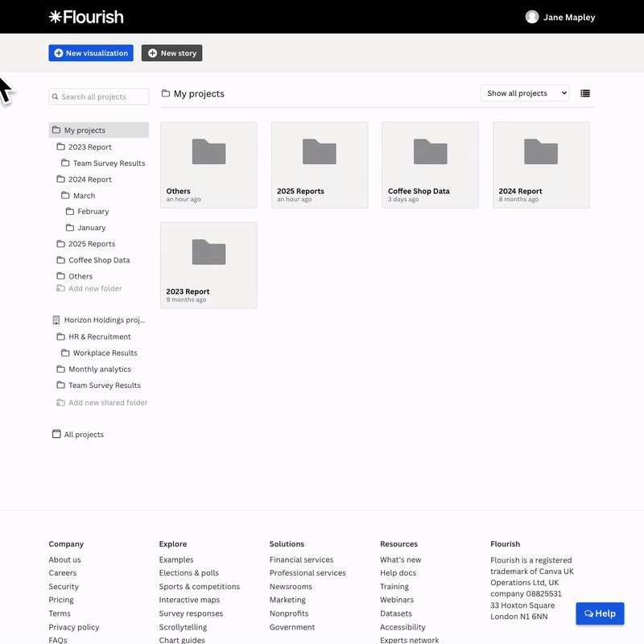
Task: Open About us footer link
Action: click(64, 559)
